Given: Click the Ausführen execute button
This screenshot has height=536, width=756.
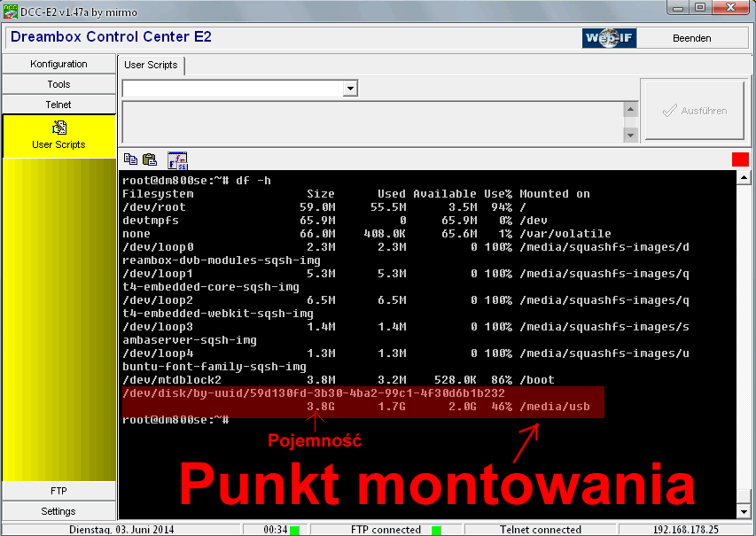Looking at the screenshot, I should coord(694,111).
